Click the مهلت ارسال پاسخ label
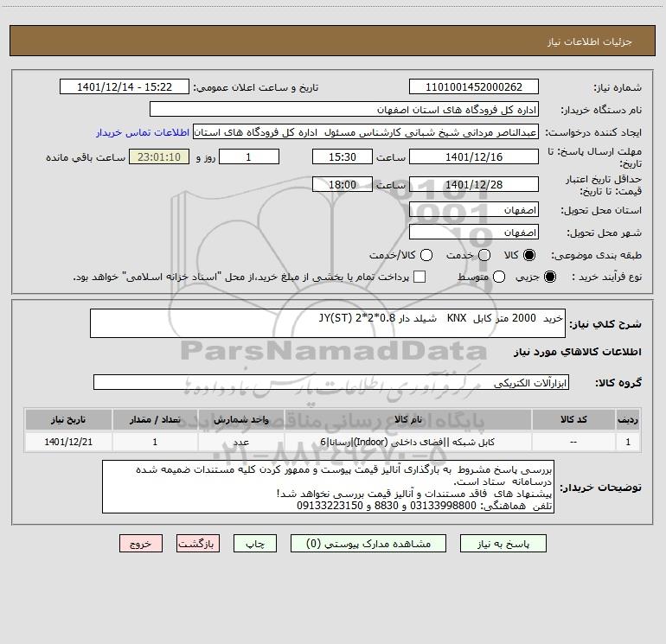Screen dimensions: 666x644 (594, 157)
